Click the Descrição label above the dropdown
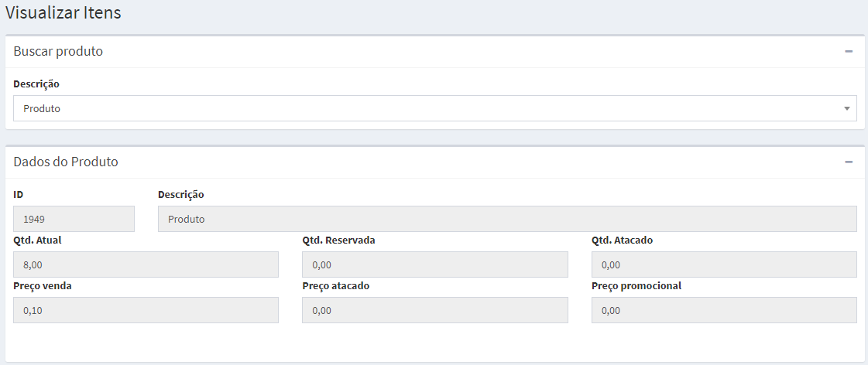The image size is (868, 365). 36,84
